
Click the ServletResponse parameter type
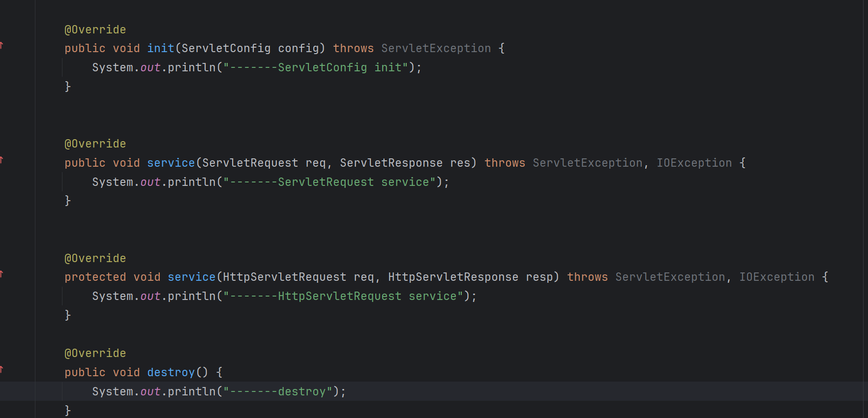coord(391,163)
